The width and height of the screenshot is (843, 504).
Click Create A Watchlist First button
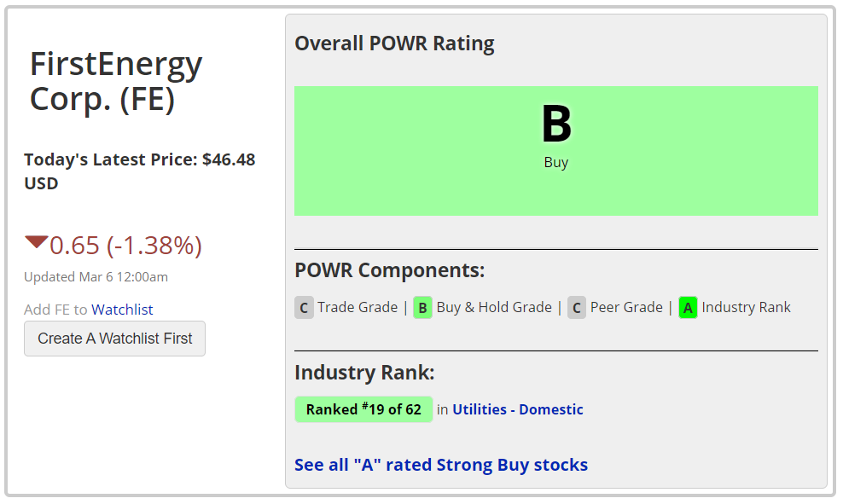click(114, 339)
